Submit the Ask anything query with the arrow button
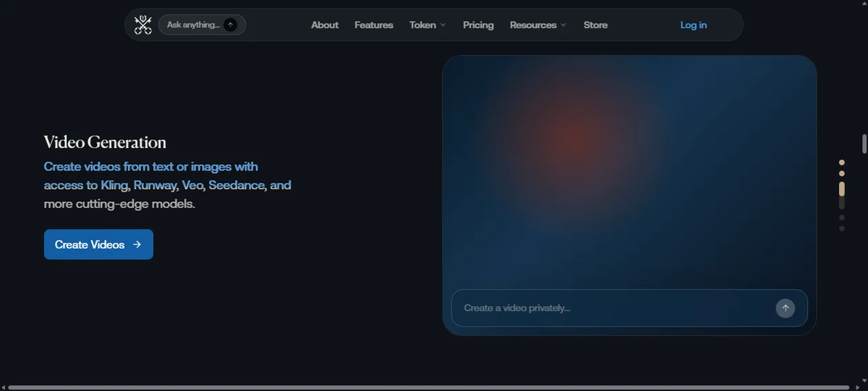The image size is (868, 391). [x=231, y=25]
